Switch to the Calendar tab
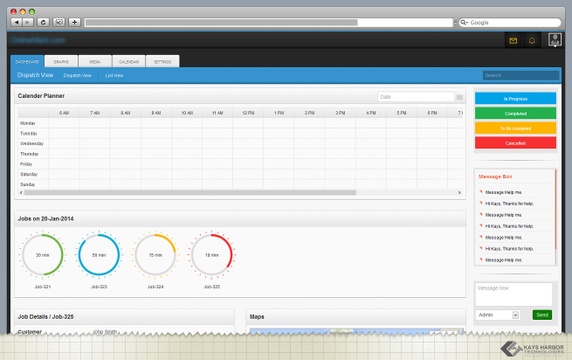Image resolution: width=572 pixels, height=360 pixels. 129,62
